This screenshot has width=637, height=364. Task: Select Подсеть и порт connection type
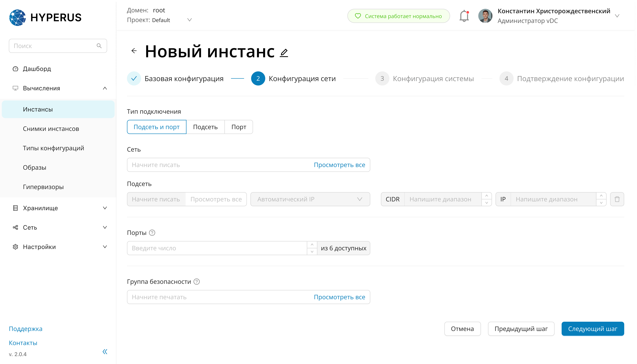[x=157, y=127]
